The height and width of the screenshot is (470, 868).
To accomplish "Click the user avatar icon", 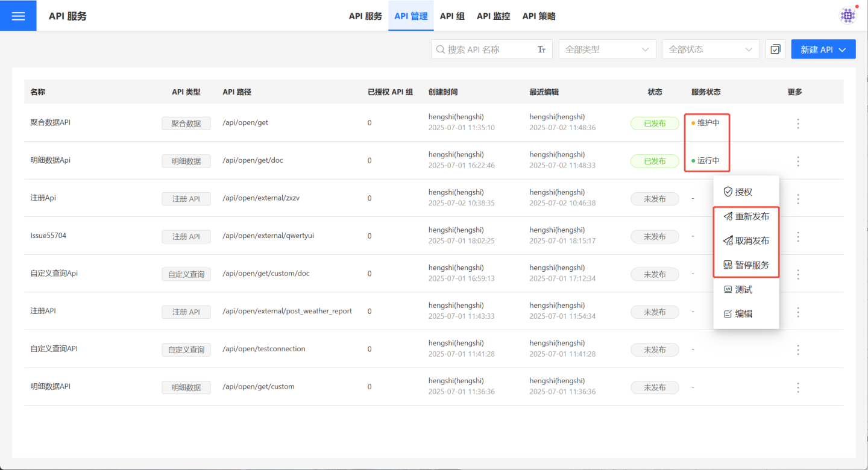I will [x=848, y=16].
